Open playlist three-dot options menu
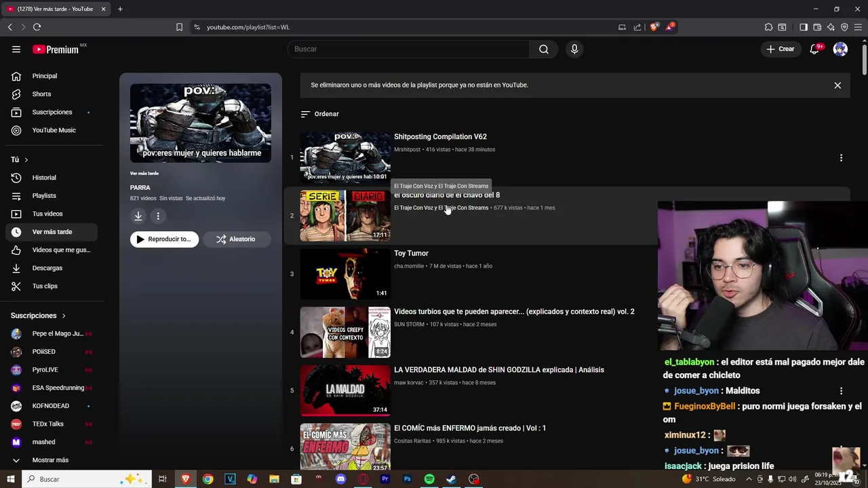 coord(158,216)
